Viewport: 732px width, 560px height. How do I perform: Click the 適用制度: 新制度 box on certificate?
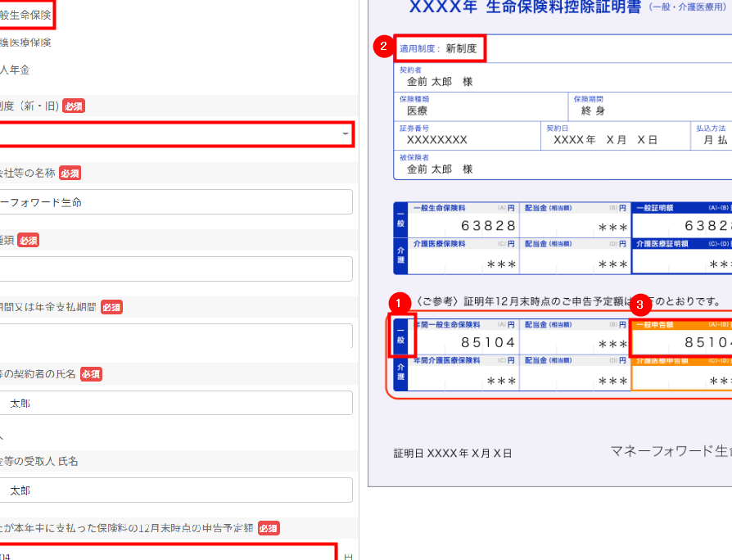[440, 48]
